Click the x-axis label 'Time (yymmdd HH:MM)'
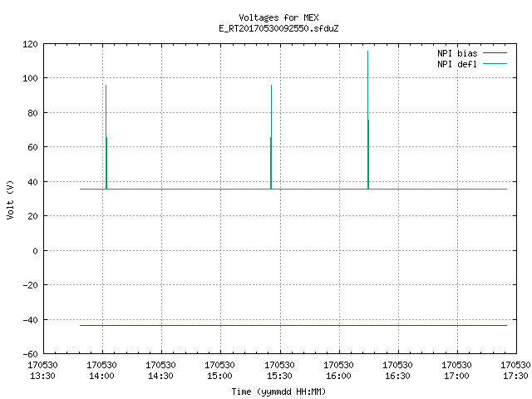Image resolution: width=532 pixels, height=399 pixels. (278, 392)
